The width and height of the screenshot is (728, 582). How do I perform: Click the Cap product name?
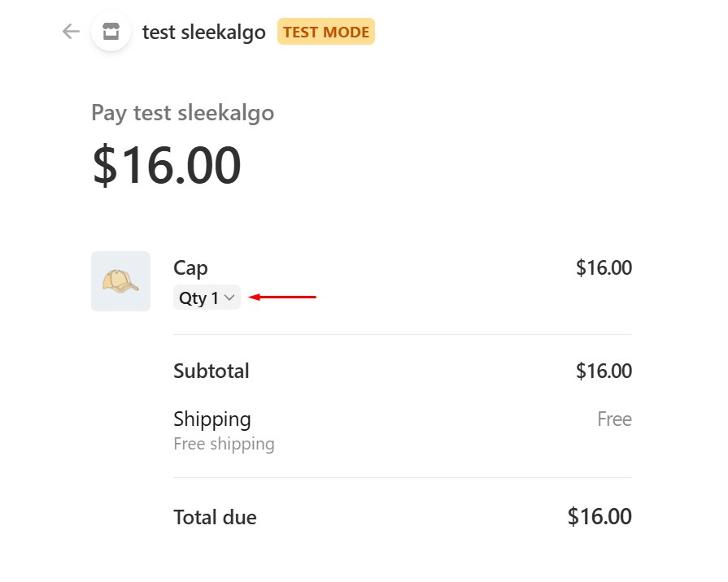click(190, 268)
